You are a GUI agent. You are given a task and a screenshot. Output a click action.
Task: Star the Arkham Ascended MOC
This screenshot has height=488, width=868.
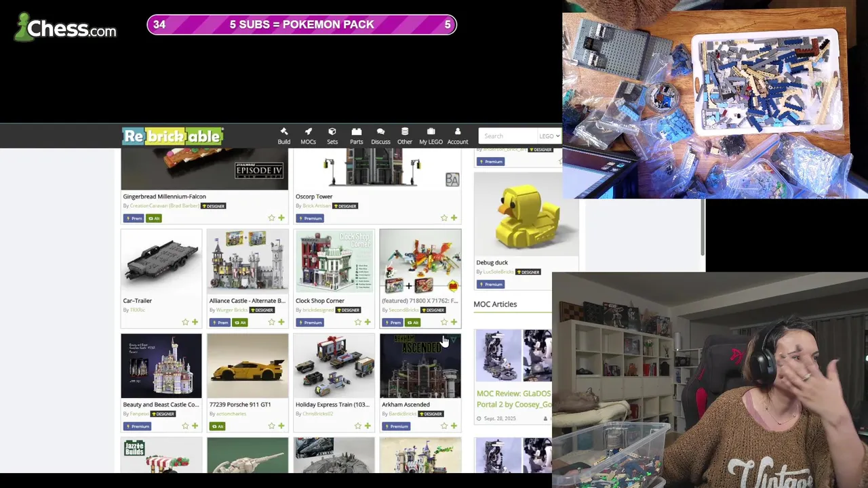pos(443,426)
